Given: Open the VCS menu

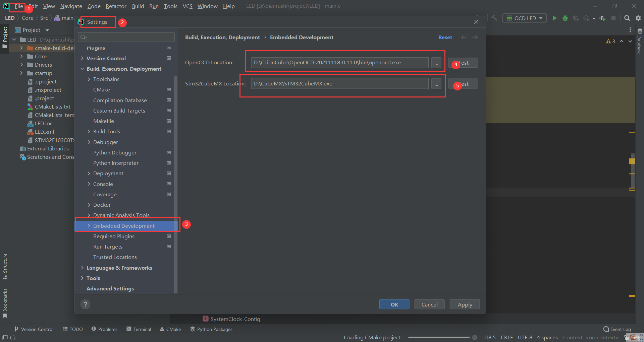Looking at the screenshot, I should 187,6.
